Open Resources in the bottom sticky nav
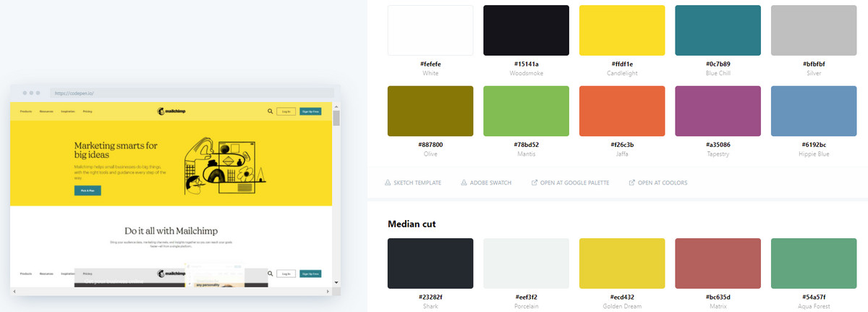Image resolution: width=868 pixels, height=312 pixels. pos(46,274)
